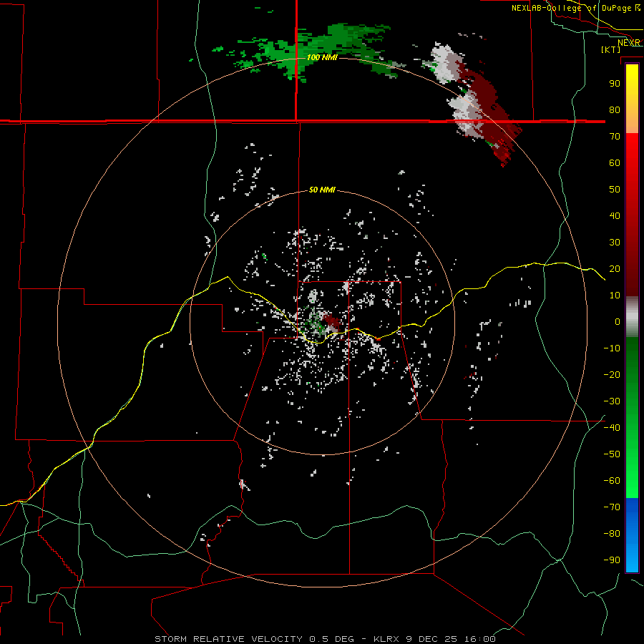
Task: Click the 60 value on velocity scale
Action: [615, 162]
